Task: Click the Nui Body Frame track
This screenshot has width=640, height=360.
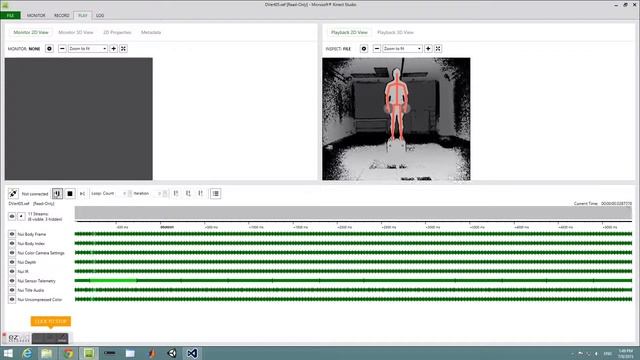Action: [x=353, y=234]
